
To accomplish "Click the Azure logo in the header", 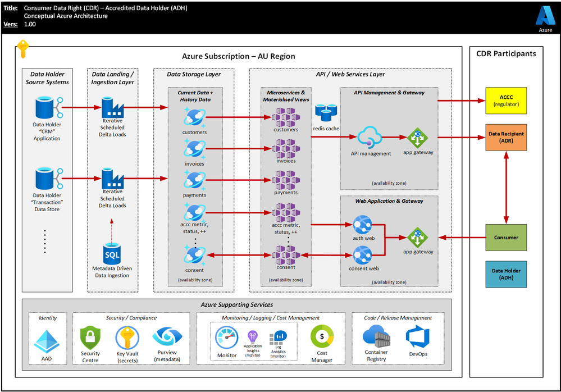I will pos(545,16).
